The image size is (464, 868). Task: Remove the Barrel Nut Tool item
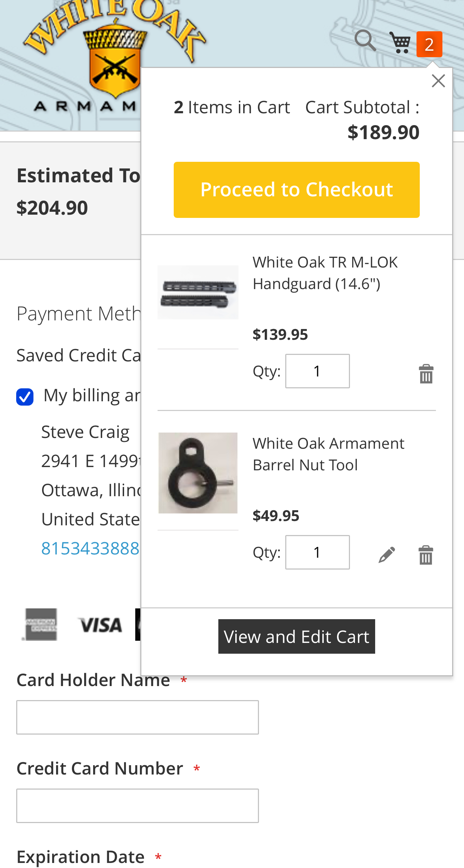click(426, 555)
